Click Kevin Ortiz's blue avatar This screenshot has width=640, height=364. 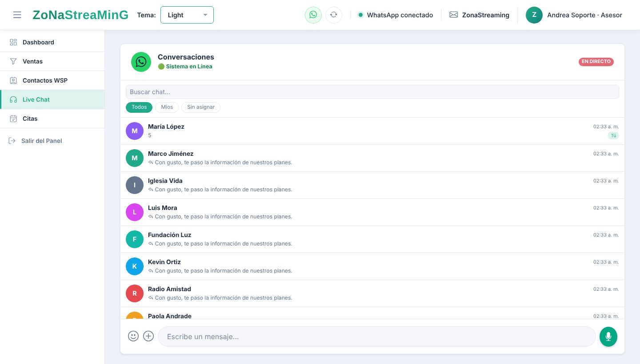135,266
